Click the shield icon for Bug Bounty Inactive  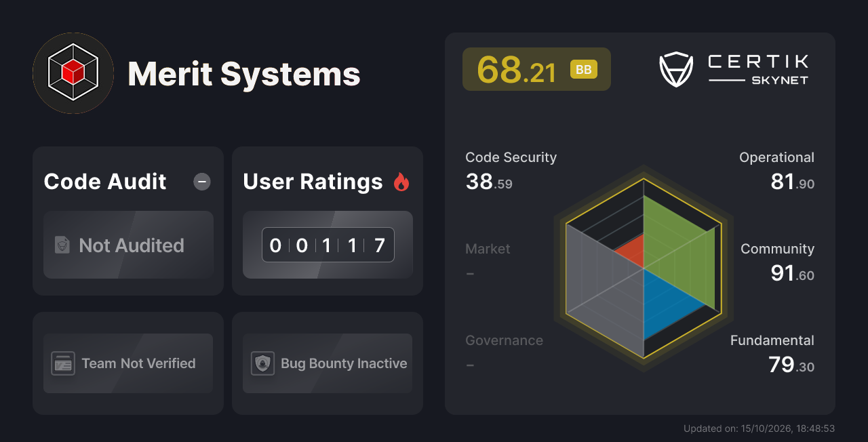262,363
